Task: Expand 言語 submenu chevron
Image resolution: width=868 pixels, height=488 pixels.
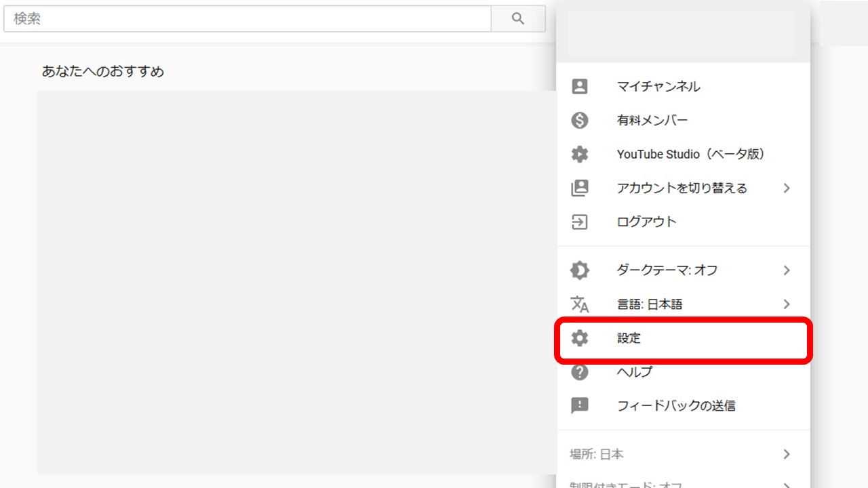Action: [x=787, y=304]
